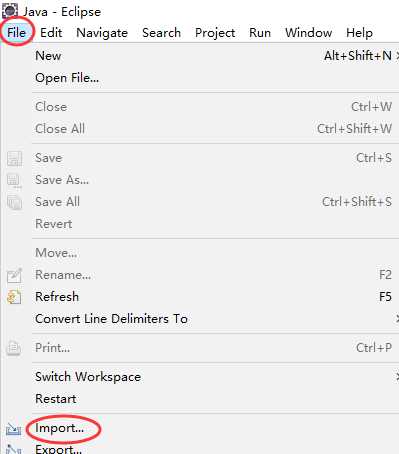
Task: Click the Export icon at menu bottom
Action: 14,449
